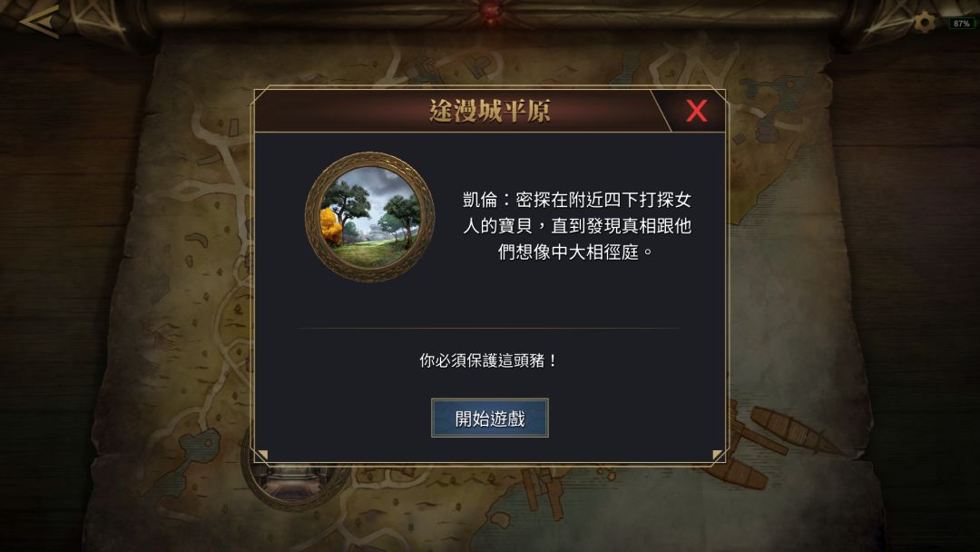Click the divider line above objective text
Screen dimensions: 980x552
[x=489, y=328]
